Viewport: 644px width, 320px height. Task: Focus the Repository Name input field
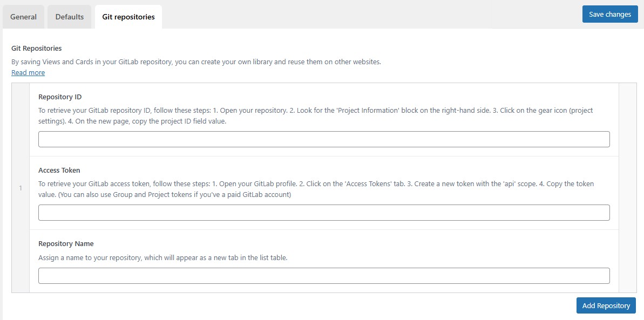[x=324, y=276]
